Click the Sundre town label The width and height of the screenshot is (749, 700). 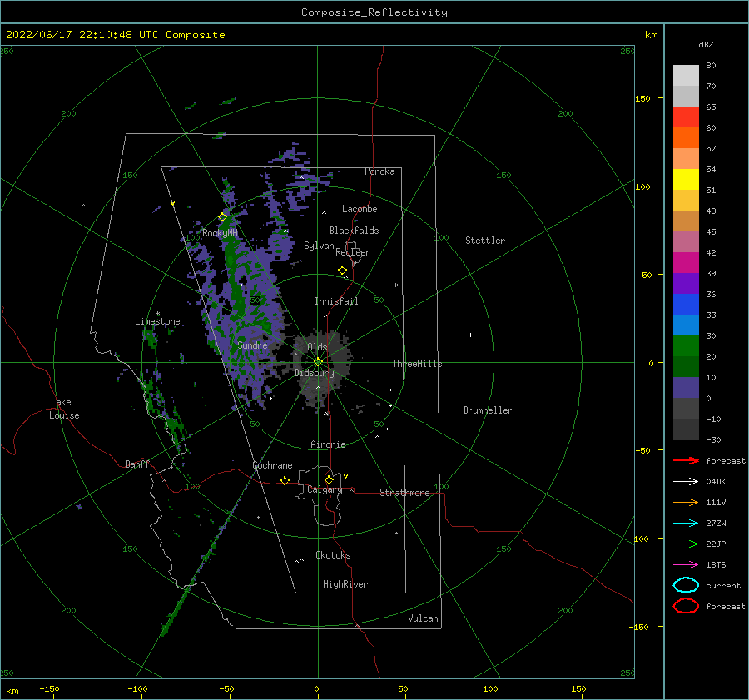coord(252,345)
